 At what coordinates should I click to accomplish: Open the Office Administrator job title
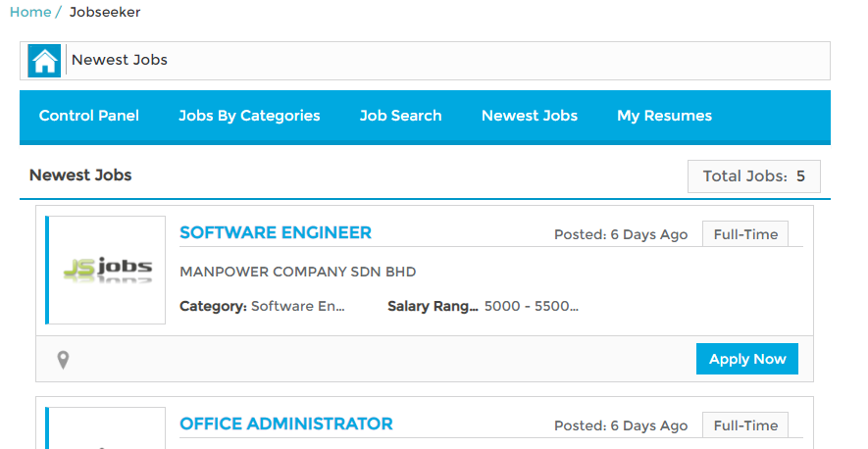point(285,424)
